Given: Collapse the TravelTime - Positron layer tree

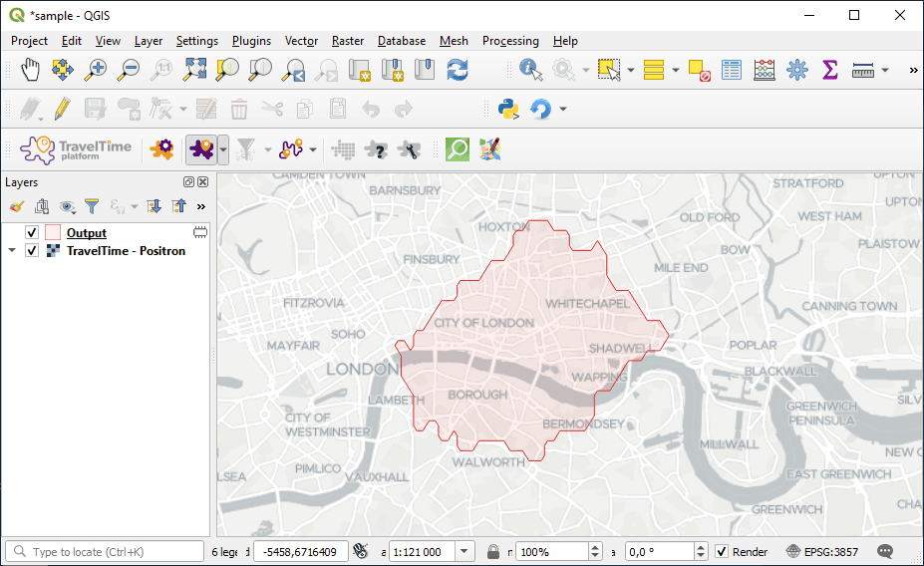Looking at the screenshot, I should (12, 251).
